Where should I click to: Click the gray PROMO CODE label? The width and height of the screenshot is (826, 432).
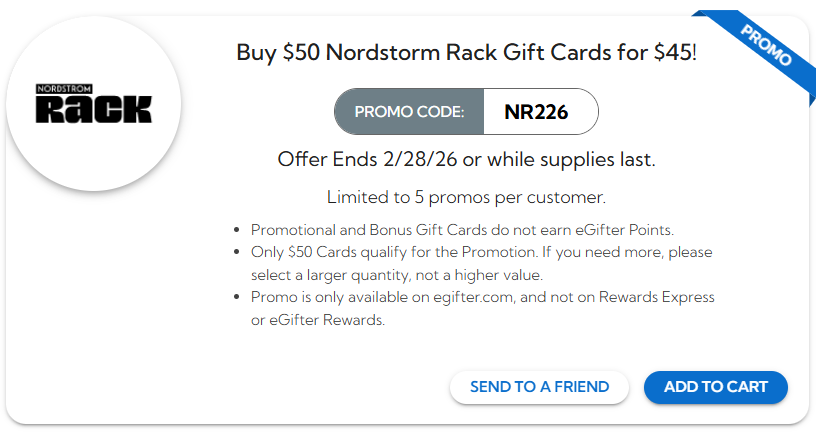[x=409, y=112]
